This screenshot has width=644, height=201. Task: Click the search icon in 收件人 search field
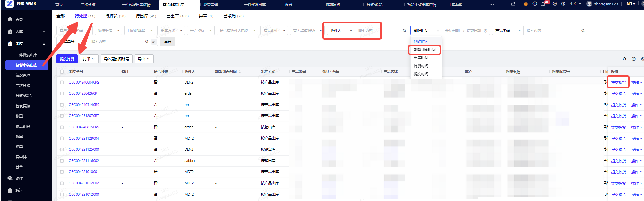[x=404, y=31]
